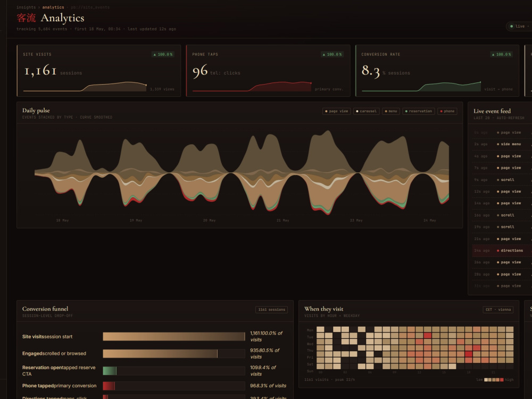
Task: Click the 935 80.5% of visits value
Action: click(x=264, y=354)
